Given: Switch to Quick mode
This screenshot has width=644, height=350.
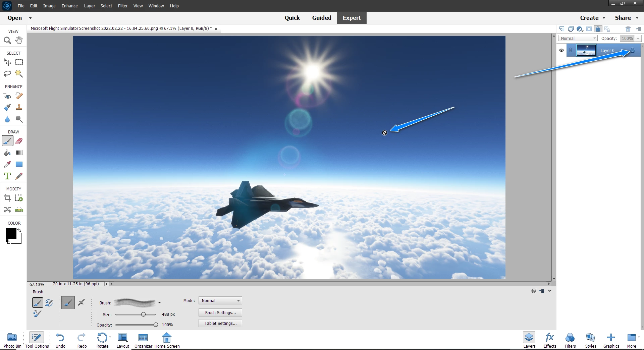Looking at the screenshot, I should (x=292, y=18).
